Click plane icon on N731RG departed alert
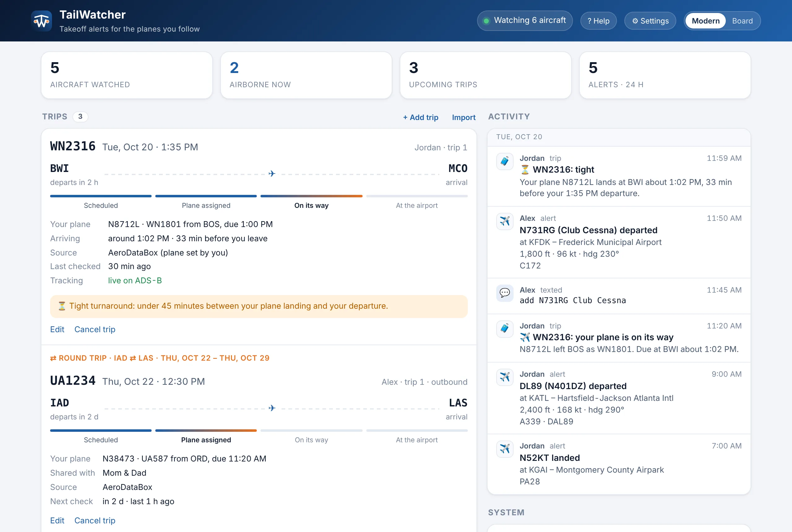The image size is (792, 532). [505, 221]
